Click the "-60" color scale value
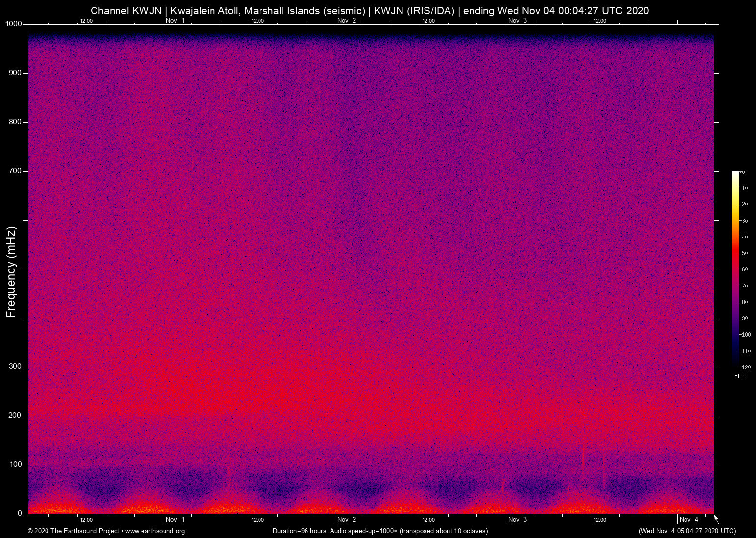The image size is (756, 538). click(x=744, y=269)
